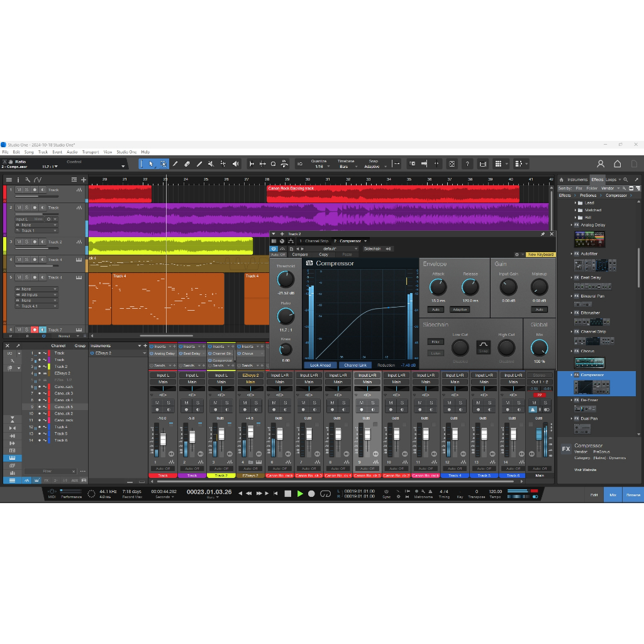Switch to the Loops browser tab
The width and height of the screenshot is (644, 644).
611,180
